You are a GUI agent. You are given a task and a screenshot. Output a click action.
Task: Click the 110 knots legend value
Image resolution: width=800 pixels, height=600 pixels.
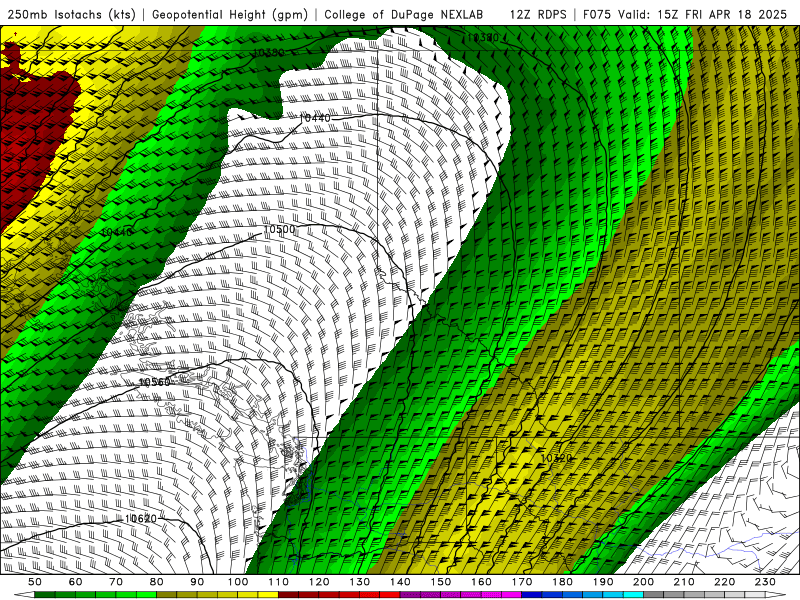tap(278, 582)
